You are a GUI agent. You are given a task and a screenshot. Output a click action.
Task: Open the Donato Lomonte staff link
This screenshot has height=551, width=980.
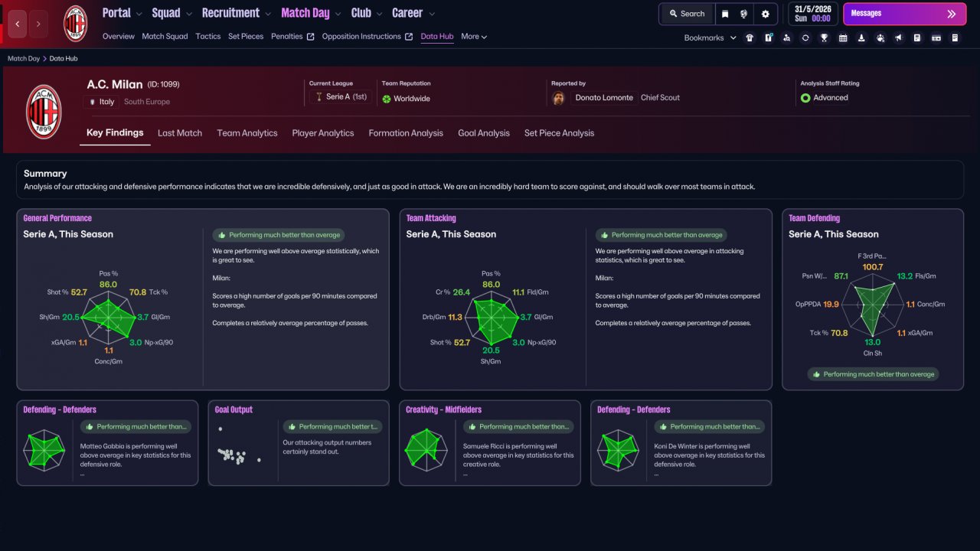tap(604, 98)
